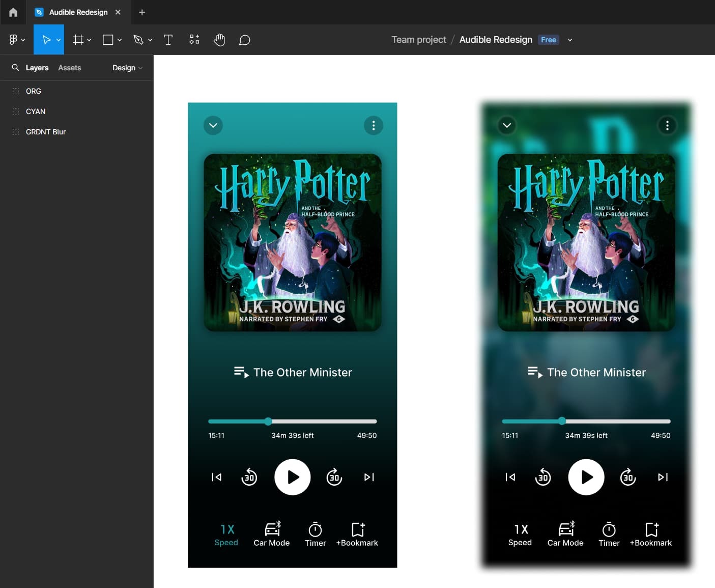Open a new tab
The height and width of the screenshot is (588, 715).
pyautogui.click(x=142, y=12)
